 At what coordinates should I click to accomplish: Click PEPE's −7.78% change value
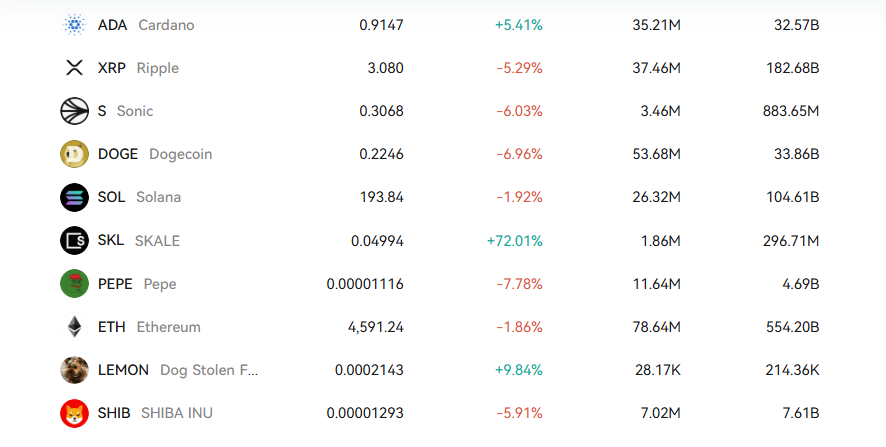pos(519,284)
